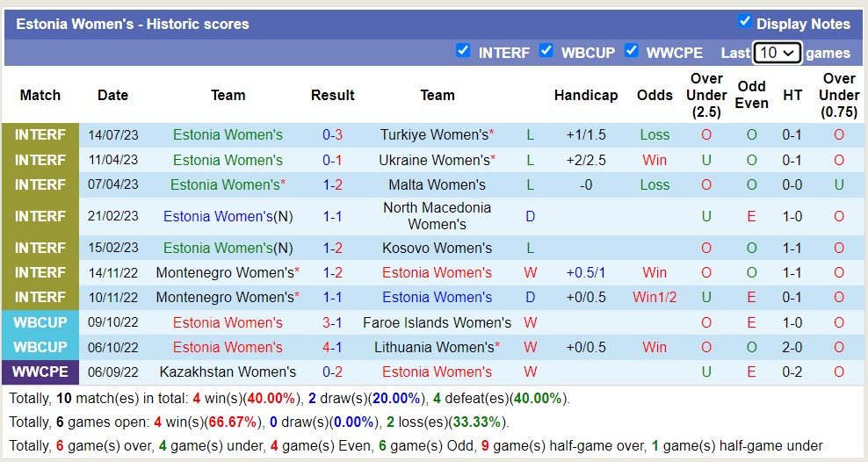This screenshot has width=868, height=462.
Task: Uncheck the INTERF filter checkbox
Action: pos(463,51)
